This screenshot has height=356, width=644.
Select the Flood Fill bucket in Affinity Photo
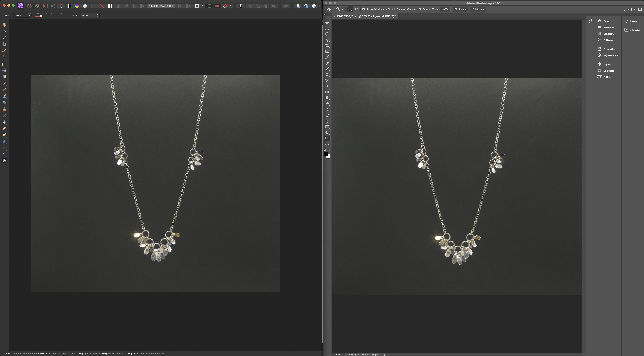click(x=4, y=70)
